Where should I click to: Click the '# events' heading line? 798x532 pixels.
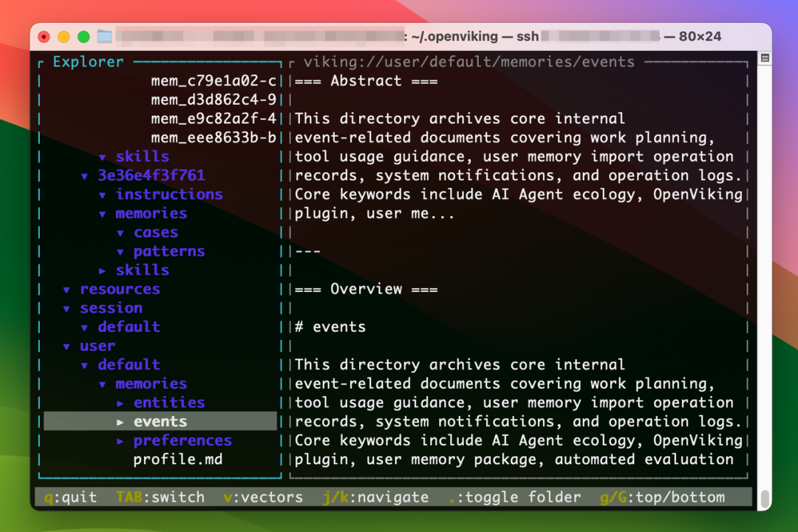tap(330, 327)
